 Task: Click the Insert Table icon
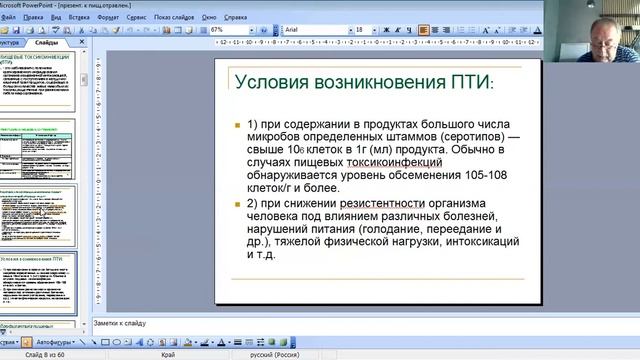pos(178,30)
